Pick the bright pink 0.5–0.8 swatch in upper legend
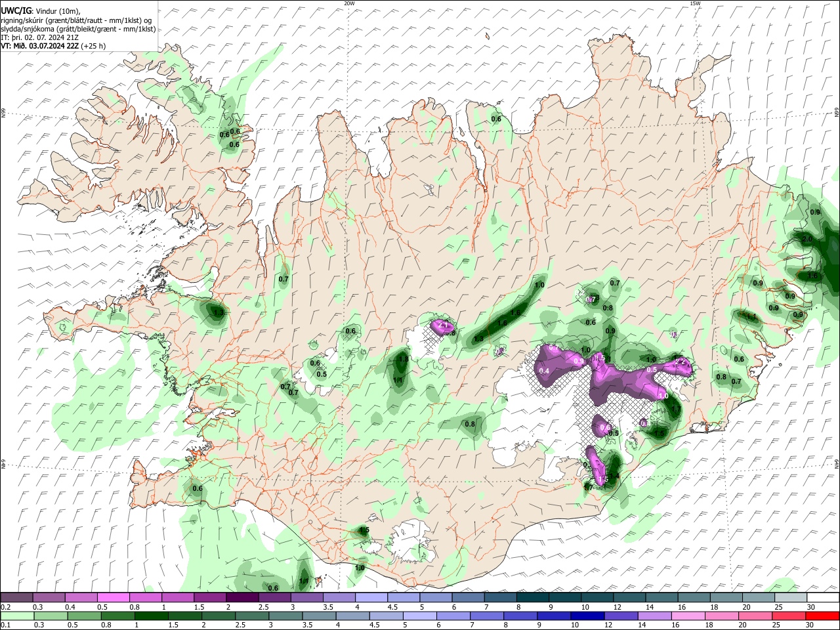 click(113, 598)
